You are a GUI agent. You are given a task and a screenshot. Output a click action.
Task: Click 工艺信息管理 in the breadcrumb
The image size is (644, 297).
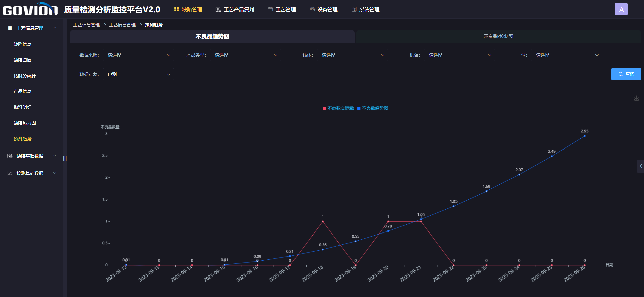coord(87,25)
